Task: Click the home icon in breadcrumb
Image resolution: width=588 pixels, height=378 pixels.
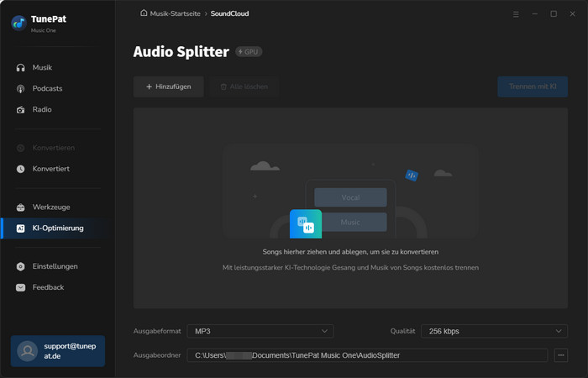Action: [144, 13]
